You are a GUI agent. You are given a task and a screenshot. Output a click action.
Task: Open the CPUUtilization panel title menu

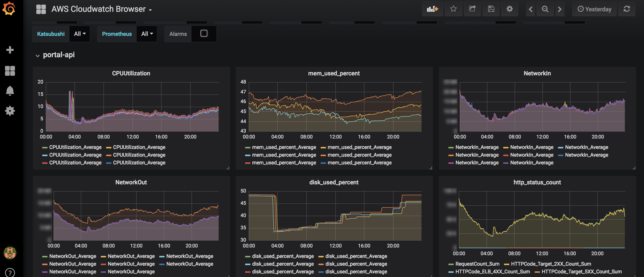(131, 73)
